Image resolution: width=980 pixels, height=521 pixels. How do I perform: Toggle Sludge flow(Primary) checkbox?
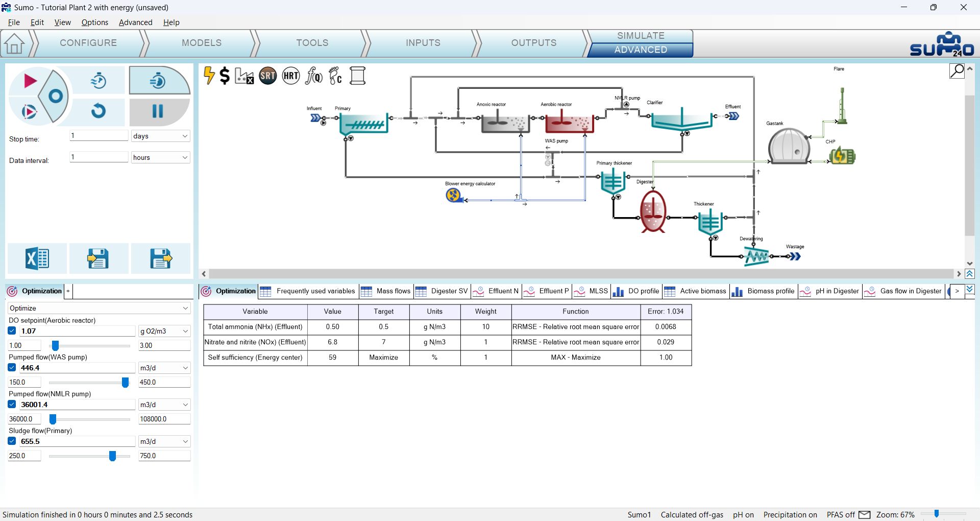tap(12, 441)
